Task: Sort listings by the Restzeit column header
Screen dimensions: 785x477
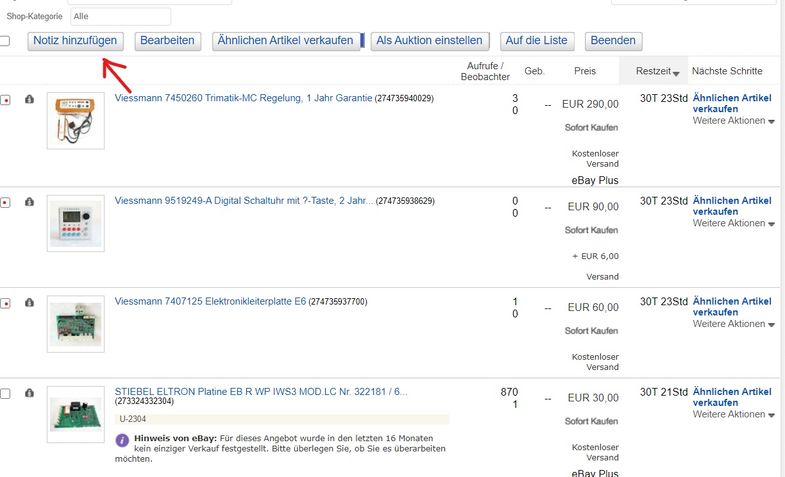Action: (x=657, y=71)
